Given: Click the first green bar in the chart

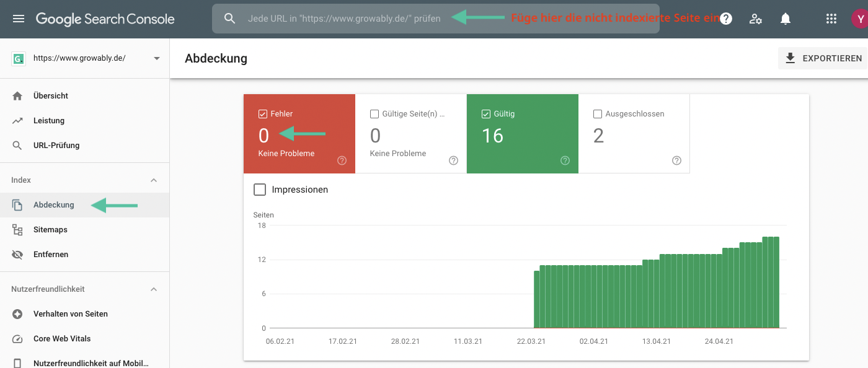Looking at the screenshot, I should 537,299.
